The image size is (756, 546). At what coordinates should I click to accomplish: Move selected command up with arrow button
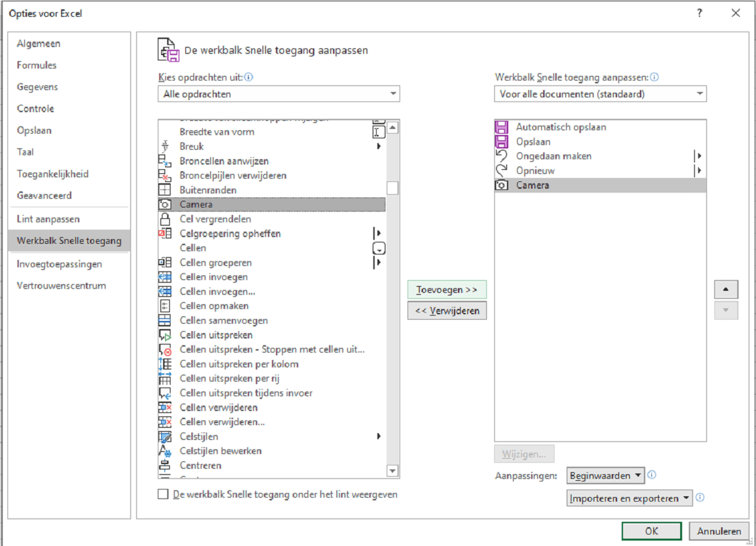[x=726, y=289]
